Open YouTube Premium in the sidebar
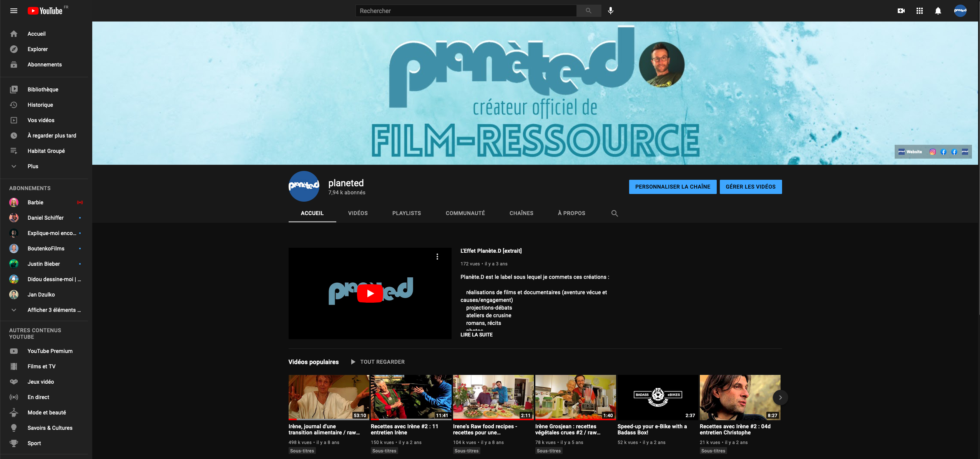Screen dimensions: 980x459 coord(46,351)
